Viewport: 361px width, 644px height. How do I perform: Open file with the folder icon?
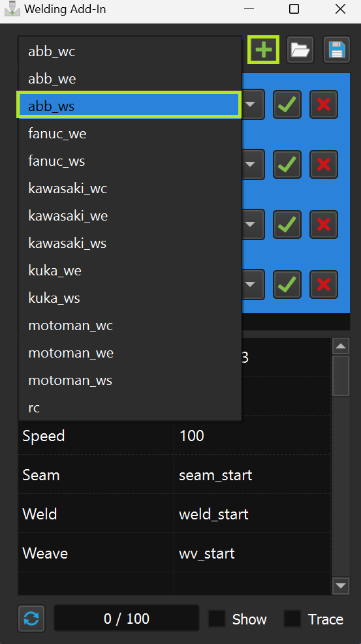coord(300,50)
